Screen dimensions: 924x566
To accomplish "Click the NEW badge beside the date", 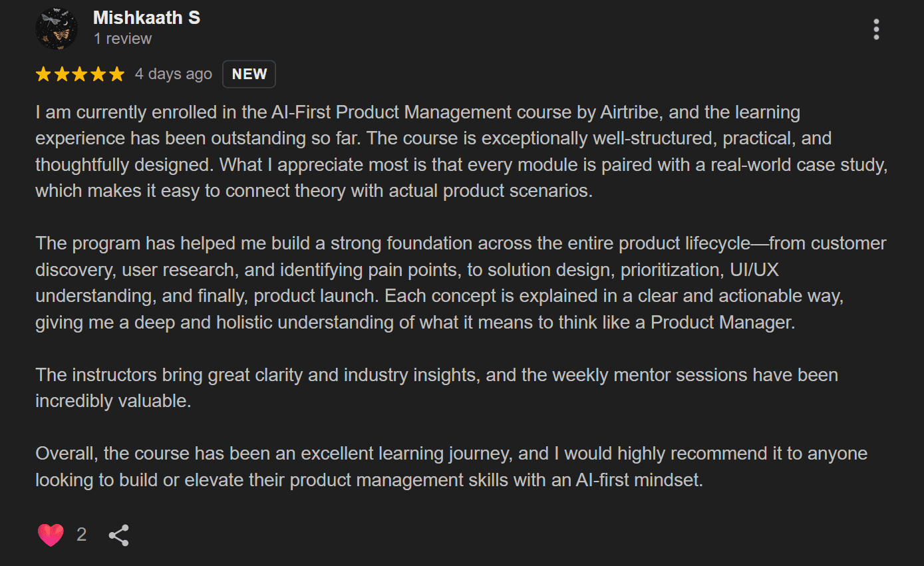I will 249,74.
